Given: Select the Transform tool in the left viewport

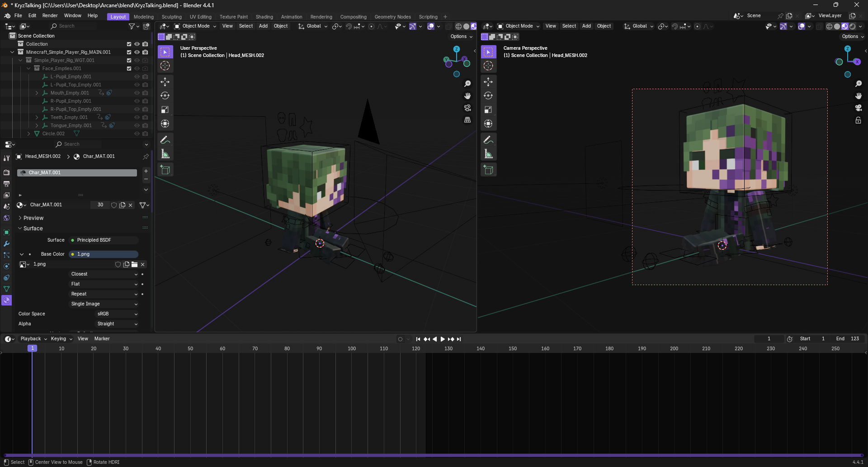Looking at the screenshot, I should pyautogui.click(x=165, y=124).
